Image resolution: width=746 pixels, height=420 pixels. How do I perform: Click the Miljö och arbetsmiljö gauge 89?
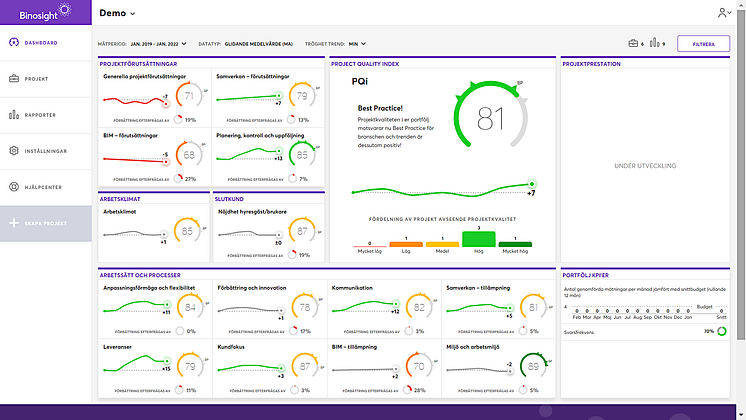click(x=533, y=366)
